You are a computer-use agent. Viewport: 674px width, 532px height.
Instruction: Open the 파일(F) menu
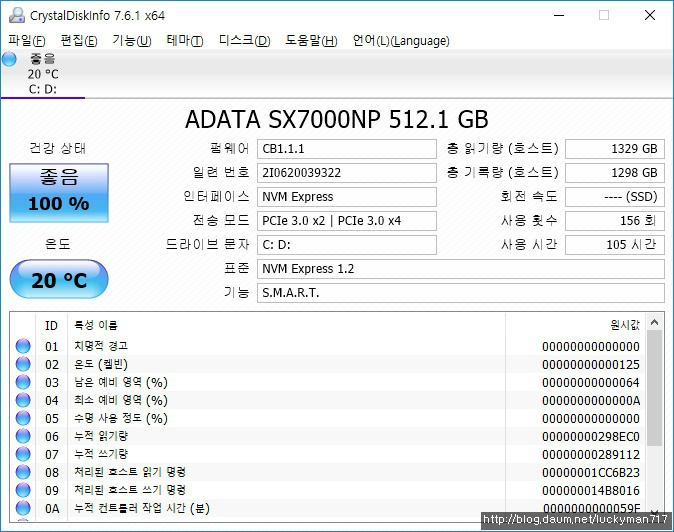click(27, 41)
